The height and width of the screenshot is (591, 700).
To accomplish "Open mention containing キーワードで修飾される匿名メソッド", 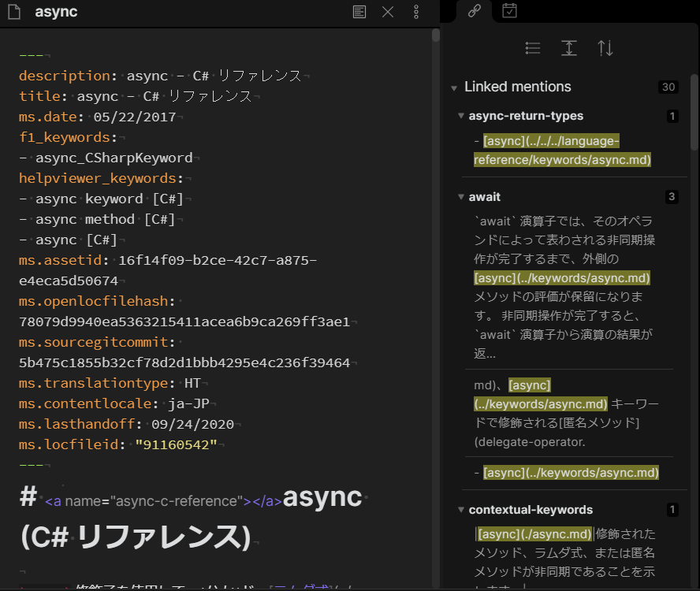I will [566, 414].
